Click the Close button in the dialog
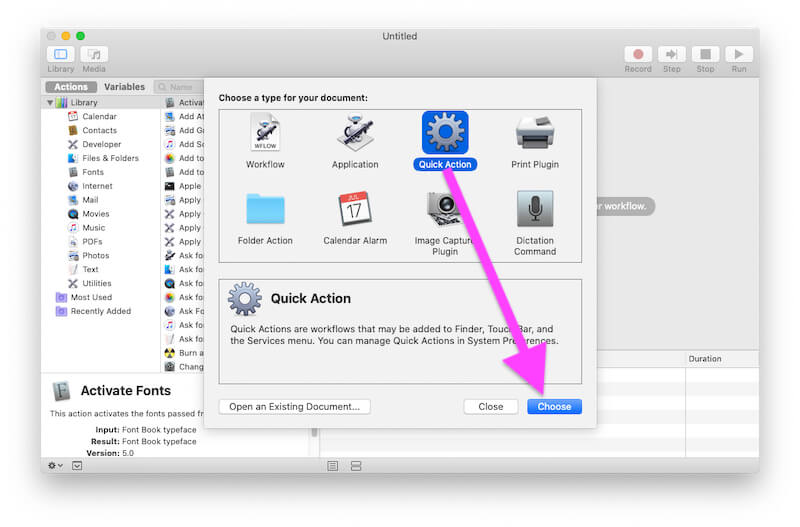The width and height of the screenshot is (800, 527). pyautogui.click(x=491, y=407)
